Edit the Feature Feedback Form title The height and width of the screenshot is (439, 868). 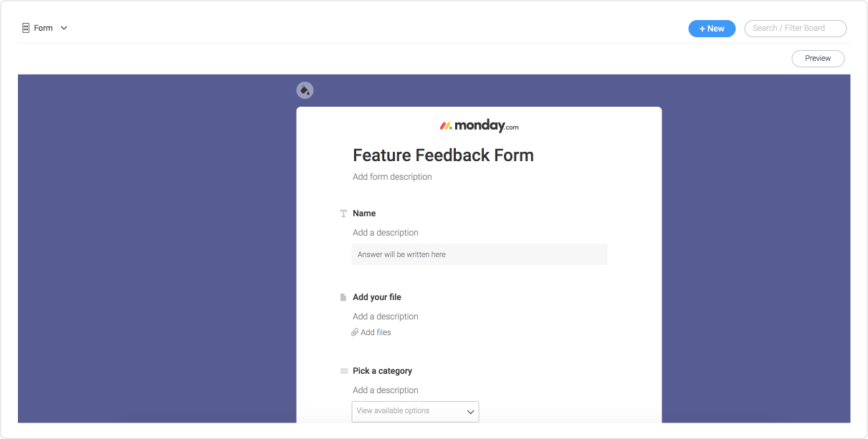coord(443,155)
